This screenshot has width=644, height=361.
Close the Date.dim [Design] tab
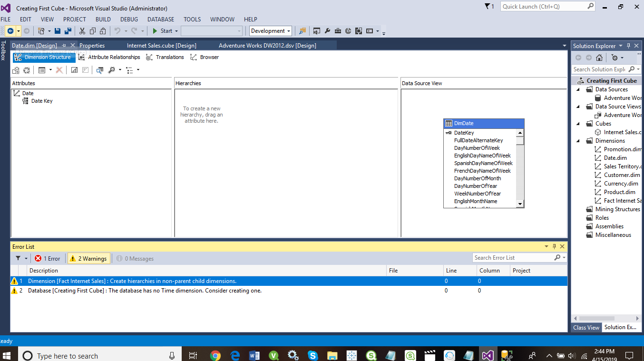tap(73, 46)
